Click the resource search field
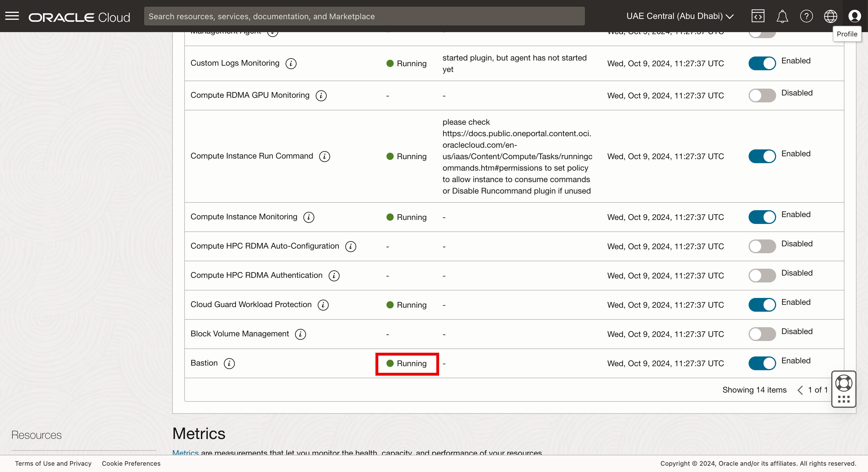The width and height of the screenshot is (868, 472). pyautogui.click(x=364, y=16)
